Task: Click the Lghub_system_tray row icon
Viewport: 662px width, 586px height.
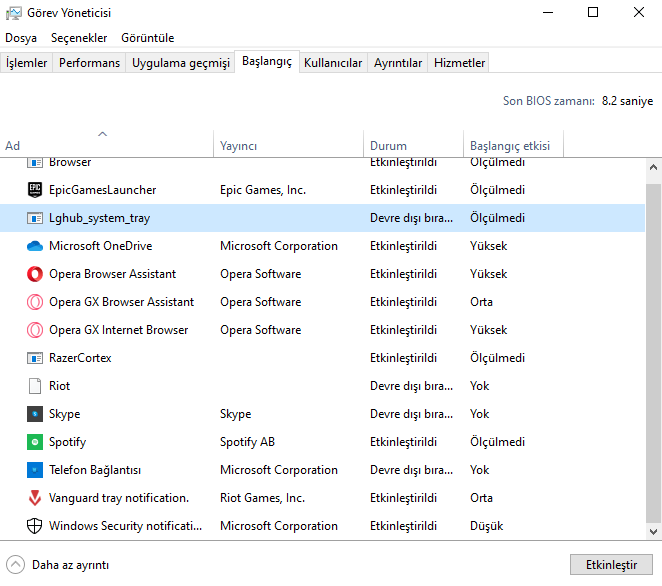Action: 35,218
